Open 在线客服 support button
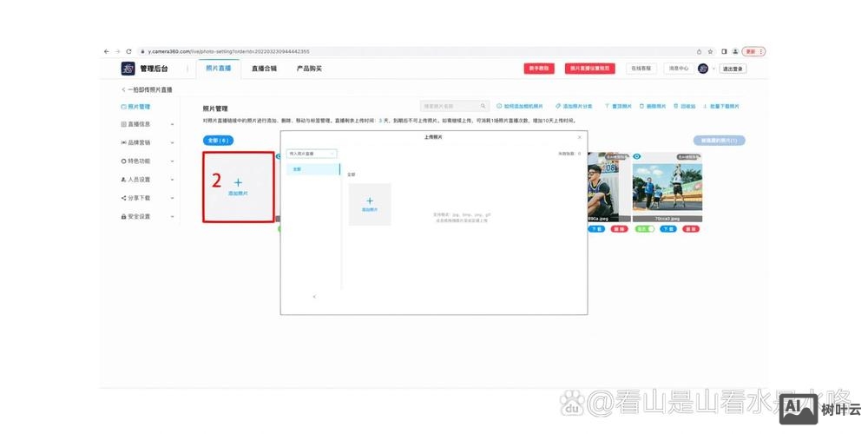868x434 pixels. click(641, 69)
